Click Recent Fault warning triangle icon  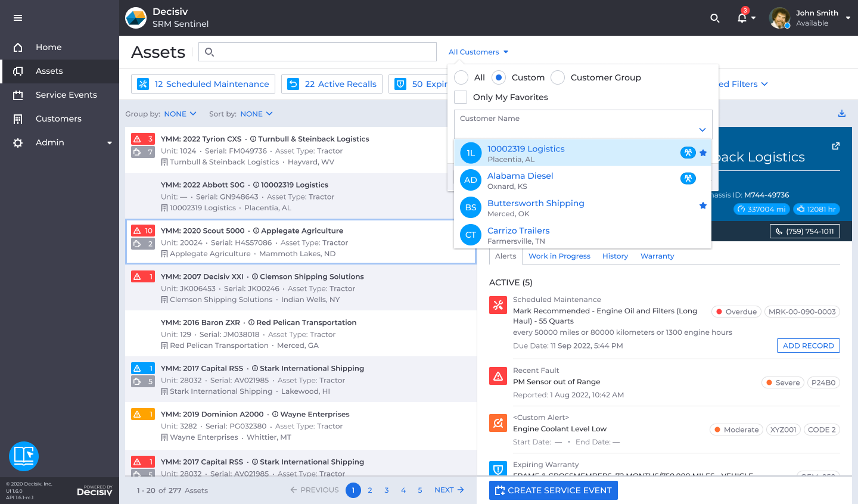498,376
